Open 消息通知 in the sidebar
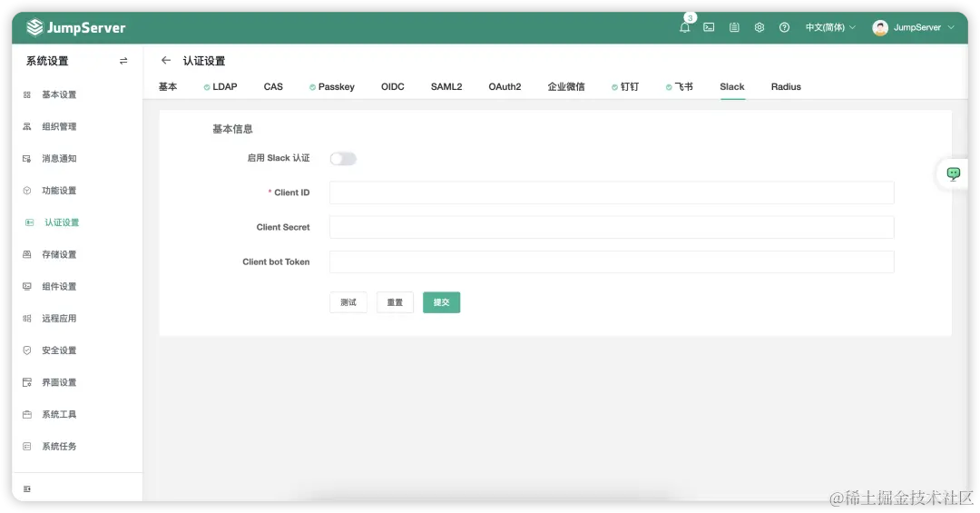Viewport: 980px width, 513px height. [59, 158]
